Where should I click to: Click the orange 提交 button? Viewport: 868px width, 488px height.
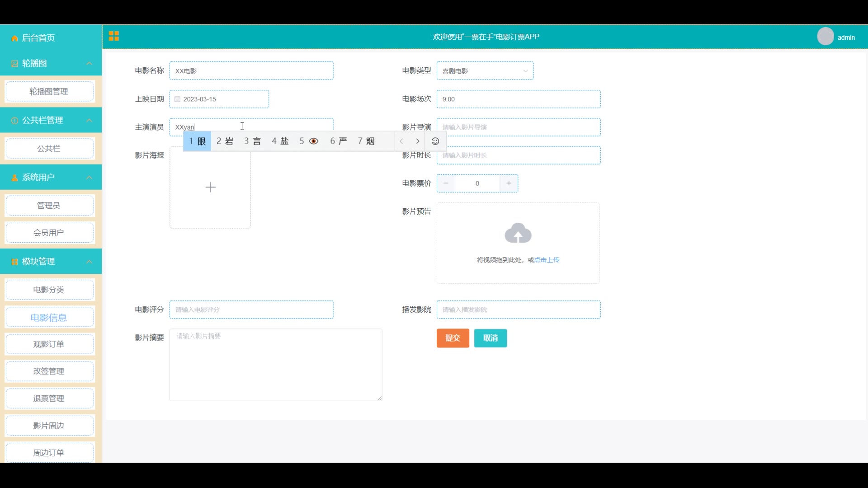tap(453, 338)
